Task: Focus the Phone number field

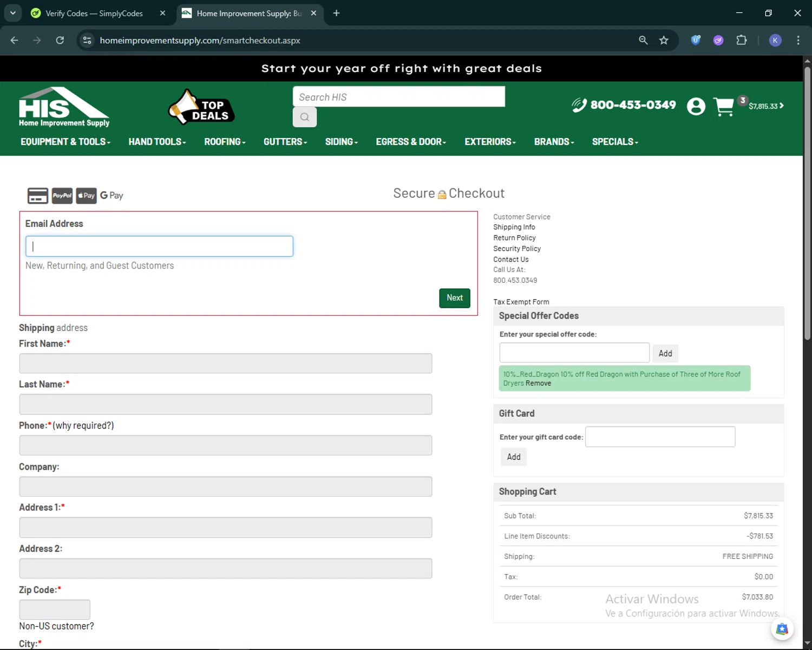Action: 226,445
